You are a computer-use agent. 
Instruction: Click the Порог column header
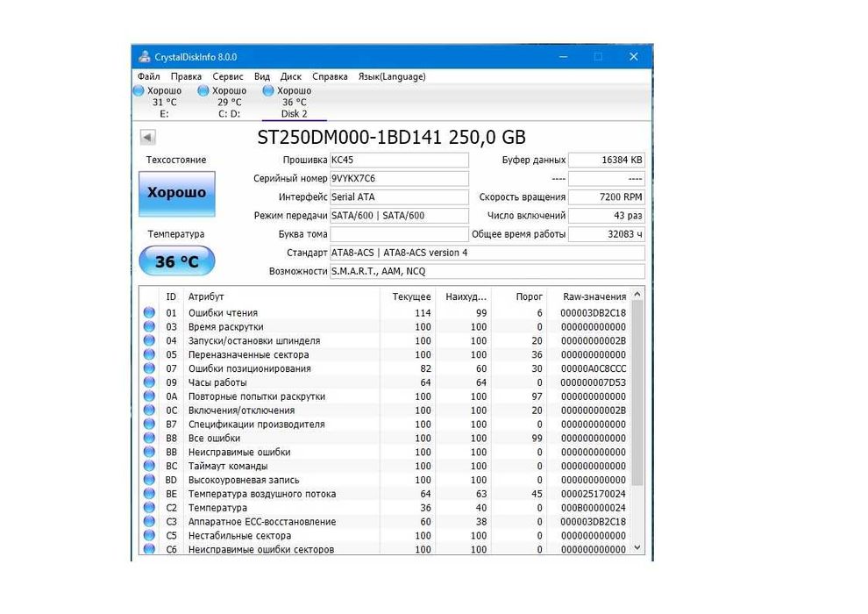[x=519, y=296]
